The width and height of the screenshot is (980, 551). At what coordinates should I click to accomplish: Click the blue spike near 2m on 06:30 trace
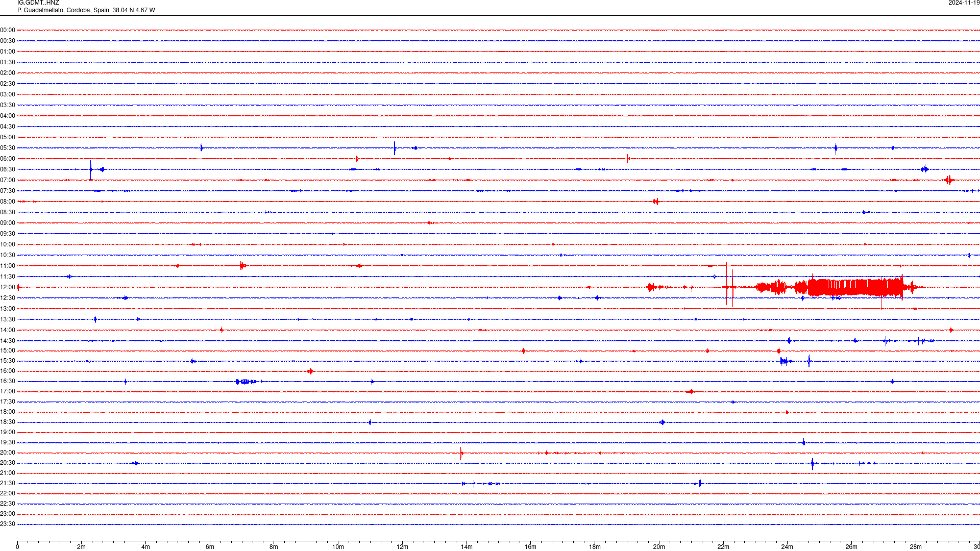coord(91,169)
